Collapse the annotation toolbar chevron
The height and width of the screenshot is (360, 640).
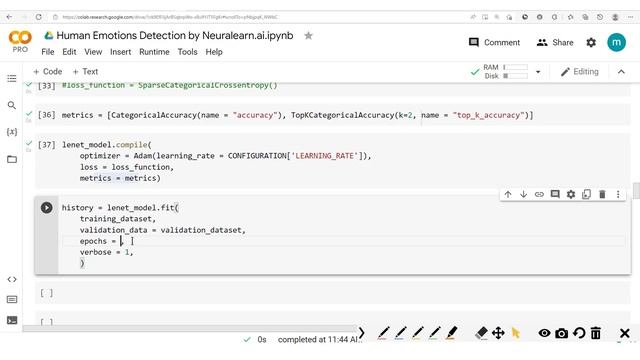coord(362,333)
